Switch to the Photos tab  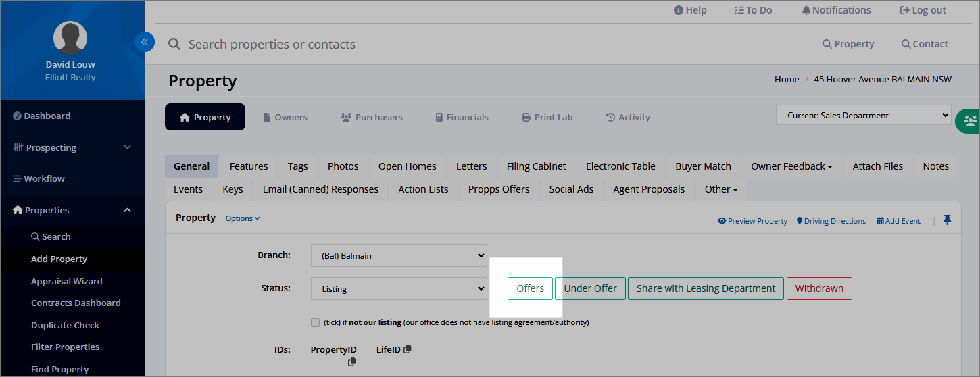(x=343, y=166)
